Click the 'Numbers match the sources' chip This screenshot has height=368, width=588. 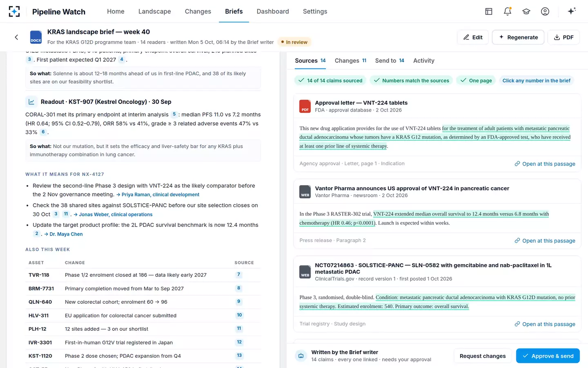411,81
